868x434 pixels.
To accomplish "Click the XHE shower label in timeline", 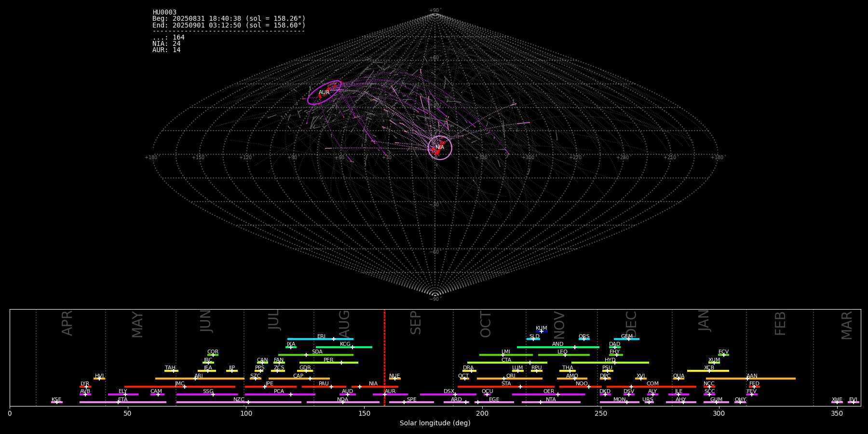I will 837,400.
